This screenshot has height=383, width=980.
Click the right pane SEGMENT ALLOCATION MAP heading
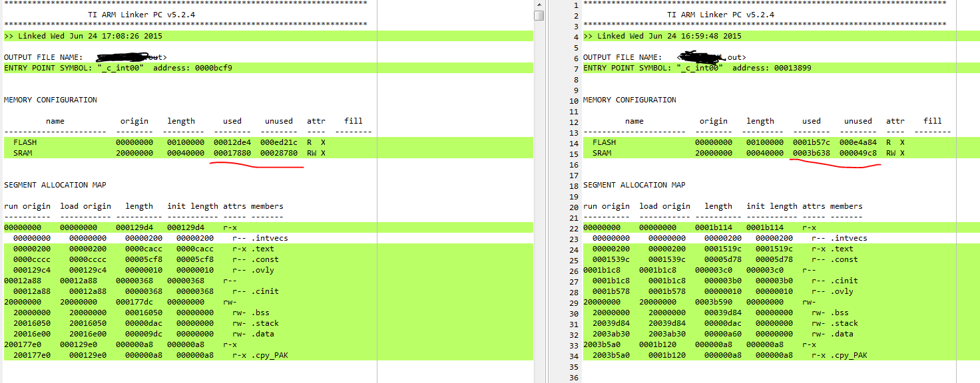click(x=634, y=185)
